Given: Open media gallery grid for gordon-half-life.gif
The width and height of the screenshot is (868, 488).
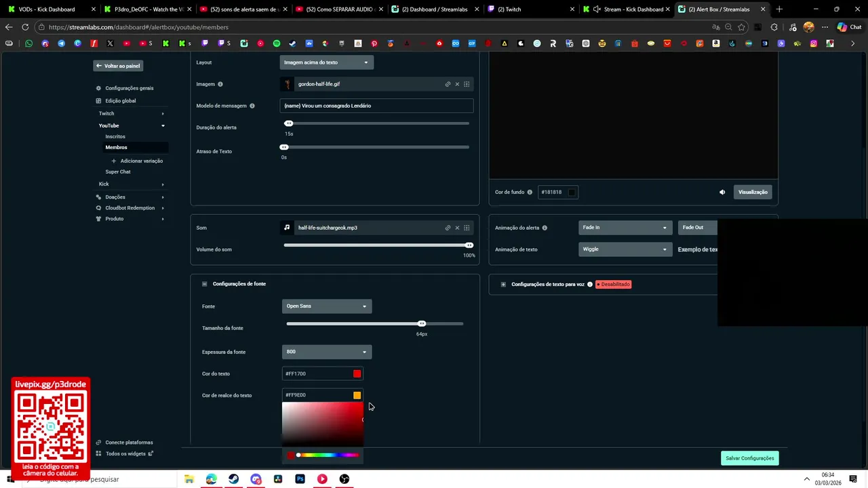Looking at the screenshot, I should [467, 84].
